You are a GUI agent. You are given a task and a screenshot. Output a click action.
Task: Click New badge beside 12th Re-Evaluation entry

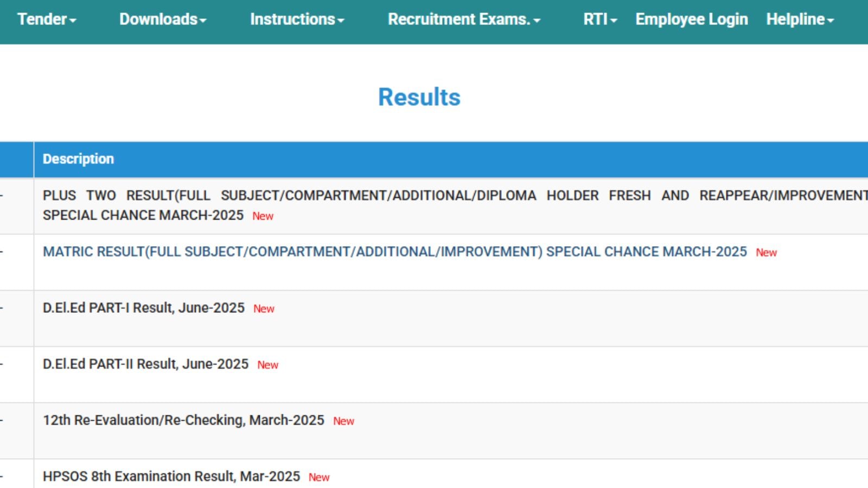(x=343, y=421)
